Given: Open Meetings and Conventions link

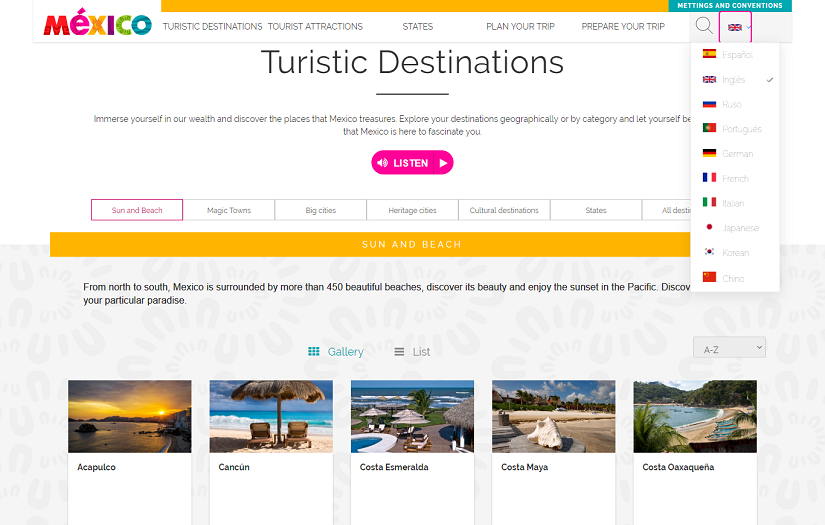Looking at the screenshot, I should pos(730,6).
